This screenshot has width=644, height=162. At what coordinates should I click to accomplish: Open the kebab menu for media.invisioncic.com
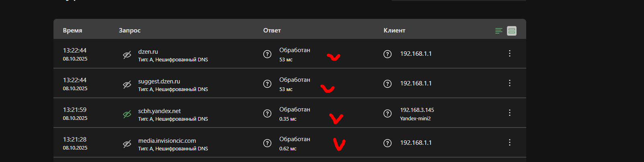coord(510,142)
